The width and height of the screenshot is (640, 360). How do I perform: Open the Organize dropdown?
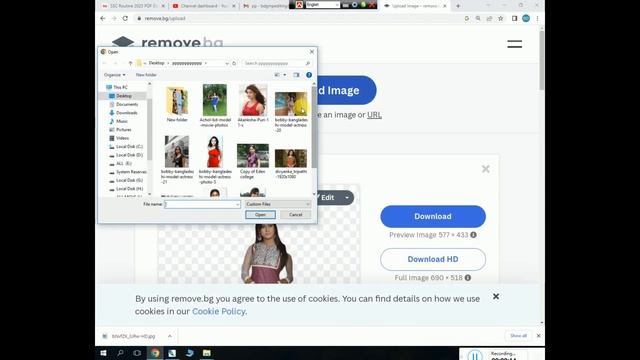tap(114, 75)
